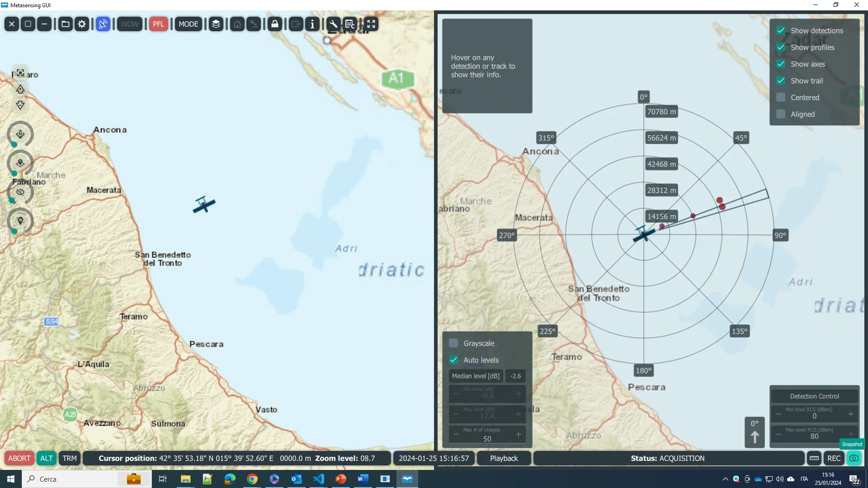
Task: Toggle the crossed-eye visibility dial button
Action: 20,192
